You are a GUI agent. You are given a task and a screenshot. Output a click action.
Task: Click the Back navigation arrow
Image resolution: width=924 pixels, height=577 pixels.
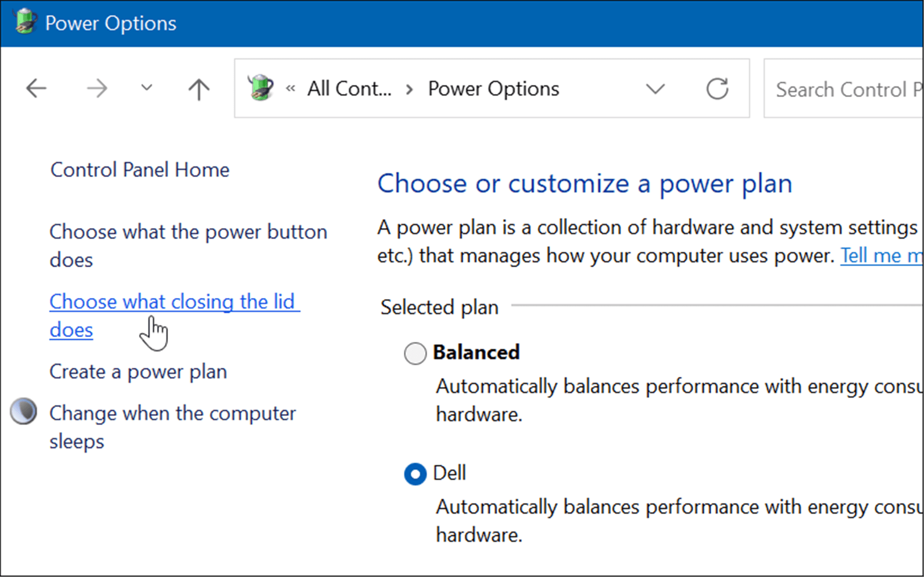(x=37, y=89)
